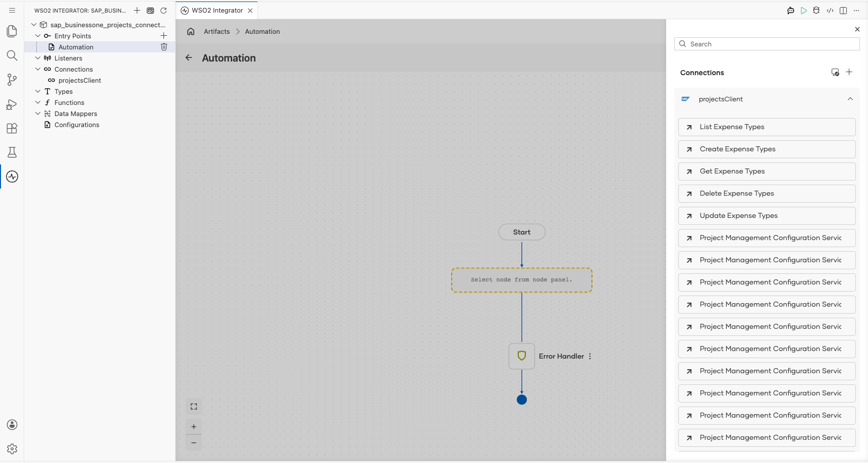Open the Accounts menu
The height and width of the screenshot is (463, 868).
(12, 425)
